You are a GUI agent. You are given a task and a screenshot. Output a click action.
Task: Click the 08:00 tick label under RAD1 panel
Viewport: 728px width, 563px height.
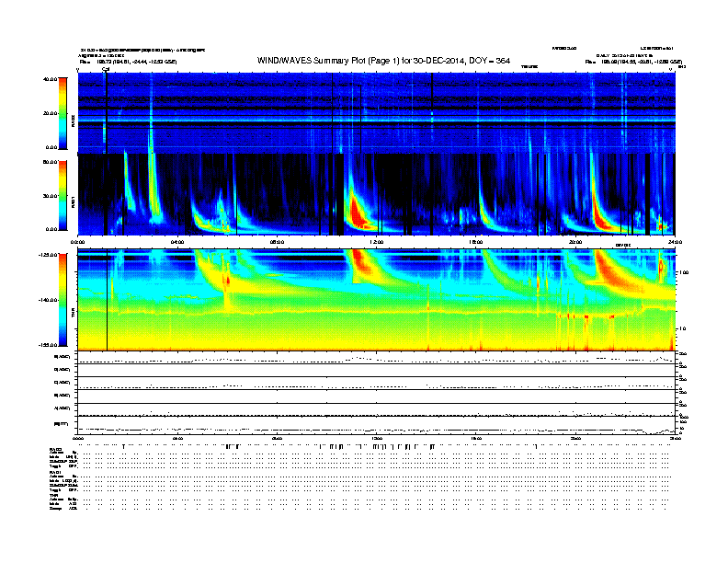(277, 242)
